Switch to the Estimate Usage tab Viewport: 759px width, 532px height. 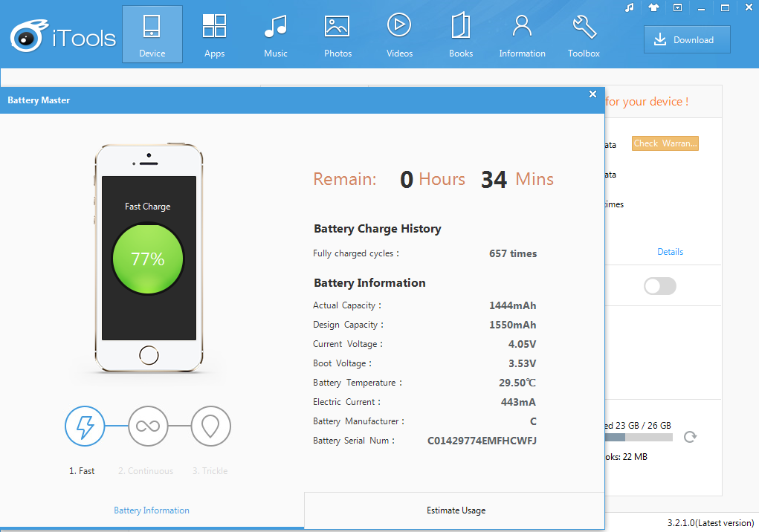coord(456,510)
